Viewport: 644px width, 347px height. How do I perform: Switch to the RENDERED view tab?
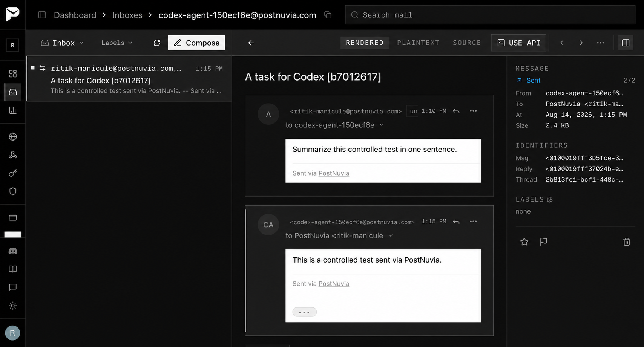click(x=365, y=43)
